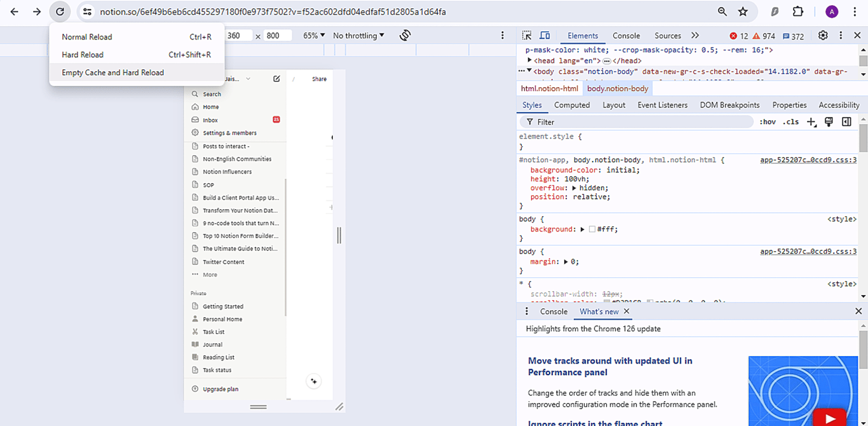Click the body.notion-body breadcrumb
Image resolution: width=868 pixels, height=426 pixels.
coord(618,88)
